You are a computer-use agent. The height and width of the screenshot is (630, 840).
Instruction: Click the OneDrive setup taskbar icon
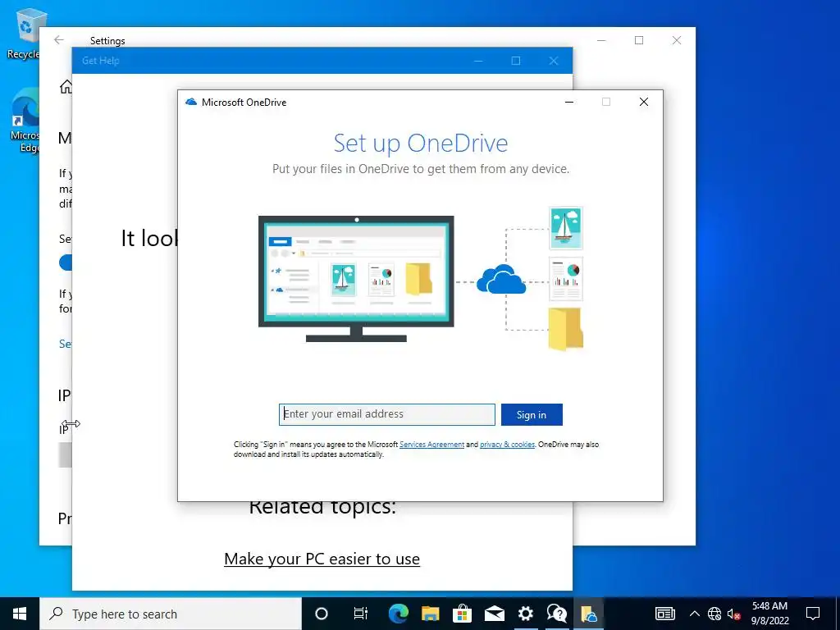[589, 614]
